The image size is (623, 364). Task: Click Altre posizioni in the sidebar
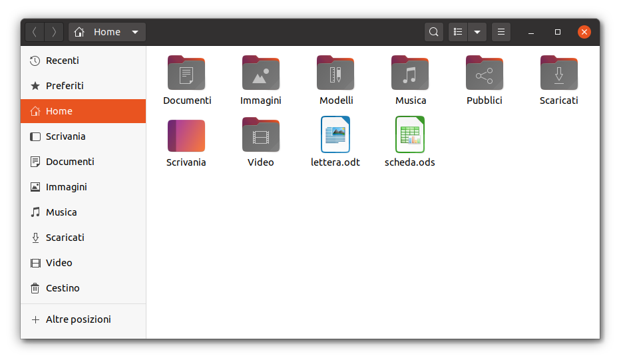tap(78, 319)
